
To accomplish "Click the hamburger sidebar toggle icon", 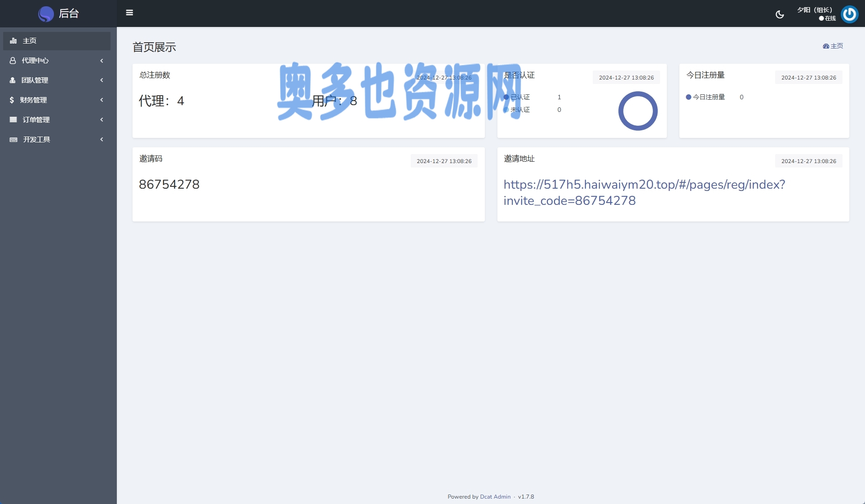I will 129,13.
